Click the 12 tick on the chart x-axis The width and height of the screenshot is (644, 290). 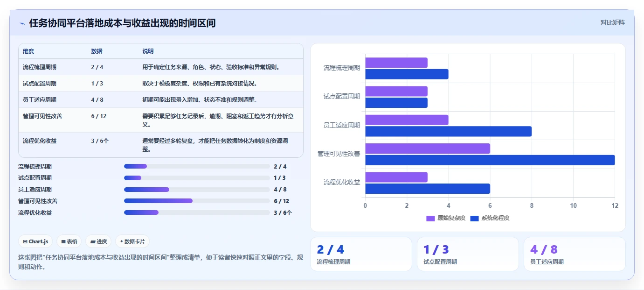tap(614, 205)
